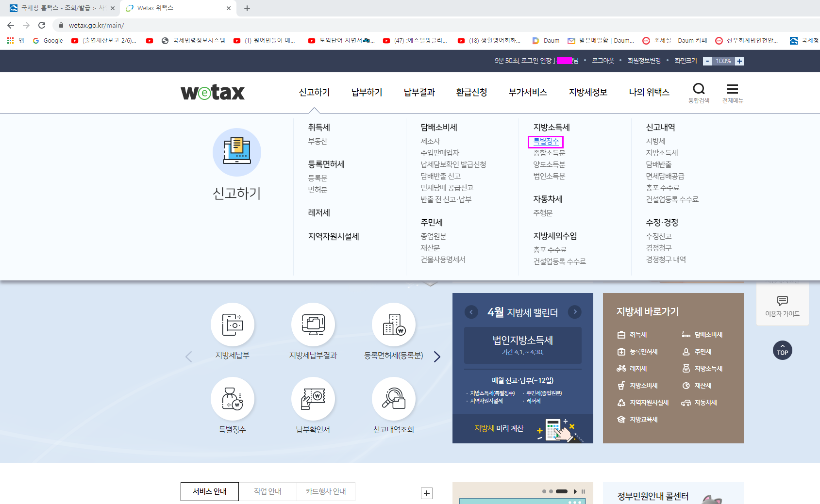
Task: Open the 납부하기 main menu
Action: pyautogui.click(x=367, y=92)
